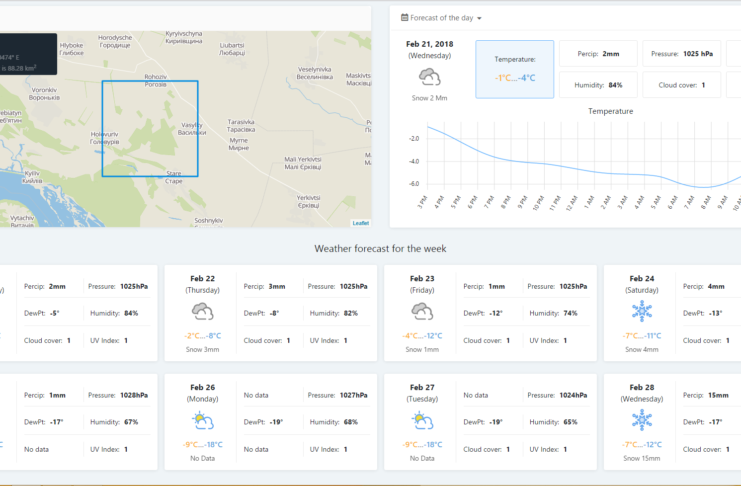Click Snow 15mm label under Feb 28
741x486 pixels.
coord(642,458)
